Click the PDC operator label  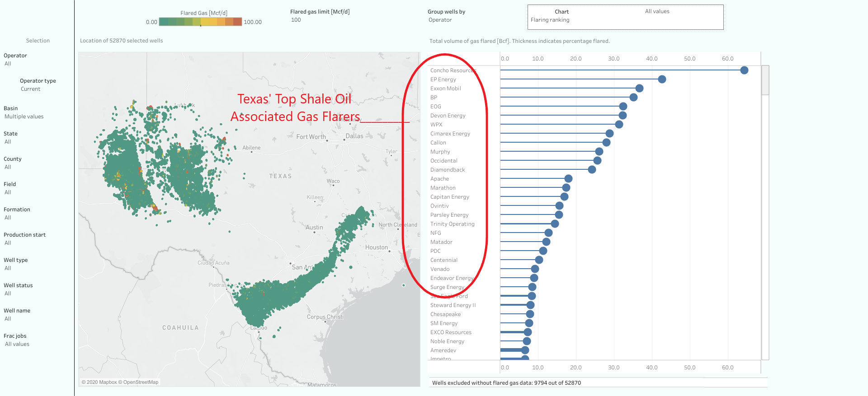435,251
